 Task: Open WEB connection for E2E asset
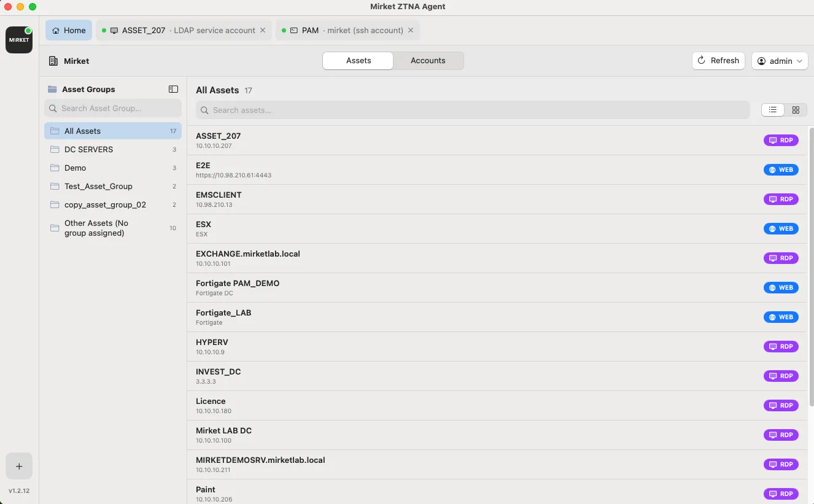781,169
